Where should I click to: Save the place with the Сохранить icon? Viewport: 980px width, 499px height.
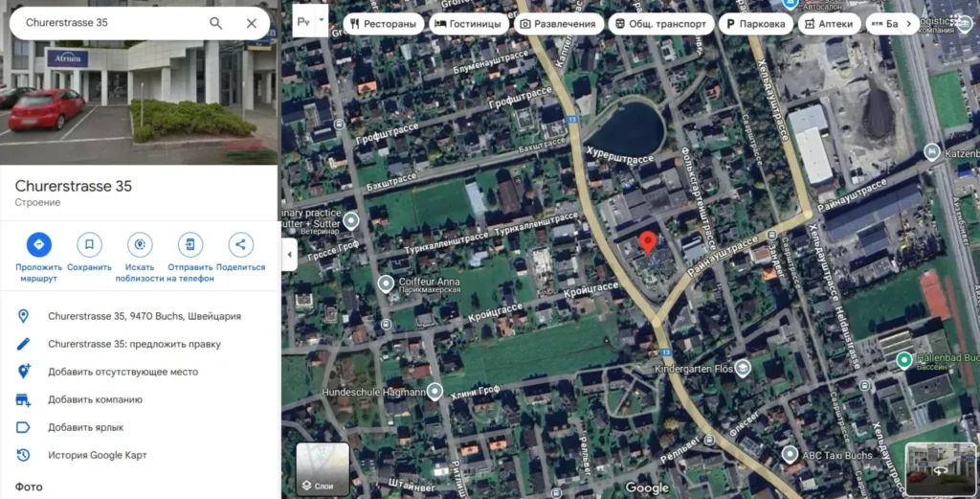click(89, 244)
